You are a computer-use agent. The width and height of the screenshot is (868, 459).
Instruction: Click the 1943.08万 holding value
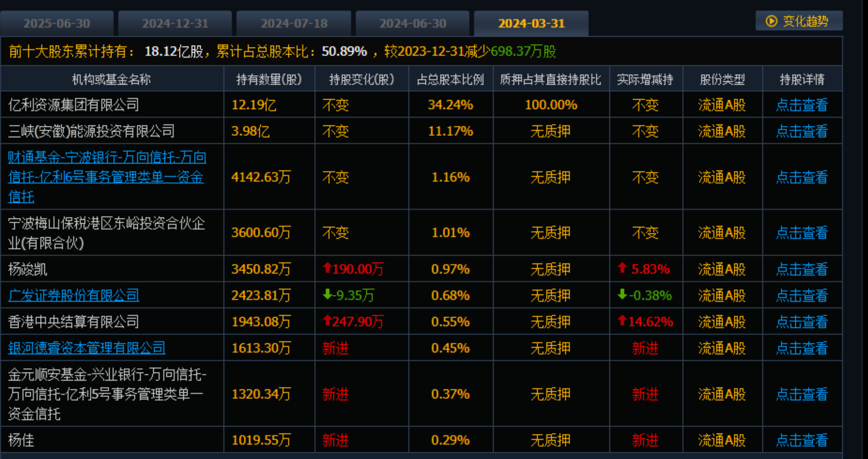[x=261, y=321]
